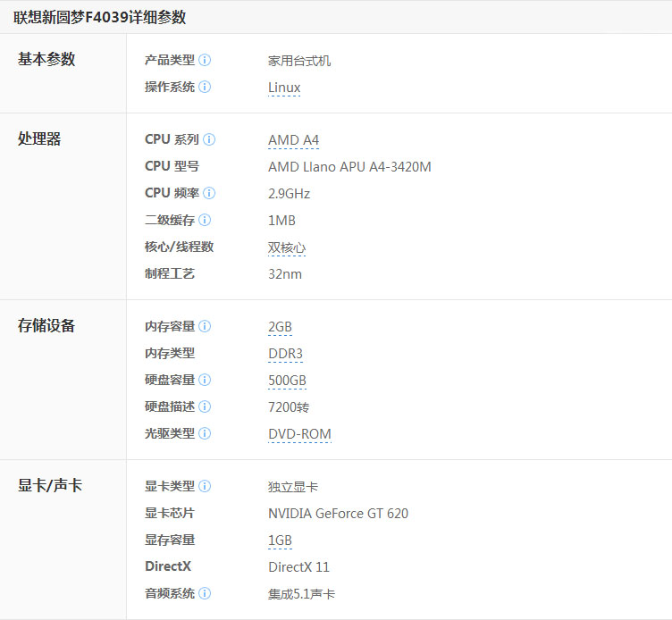
Task: Click info icon beside 内存容量
Action: (205, 326)
